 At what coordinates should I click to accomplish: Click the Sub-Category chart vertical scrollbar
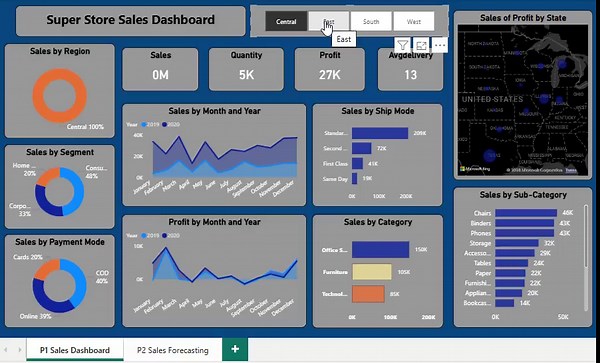[x=586, y=237]
